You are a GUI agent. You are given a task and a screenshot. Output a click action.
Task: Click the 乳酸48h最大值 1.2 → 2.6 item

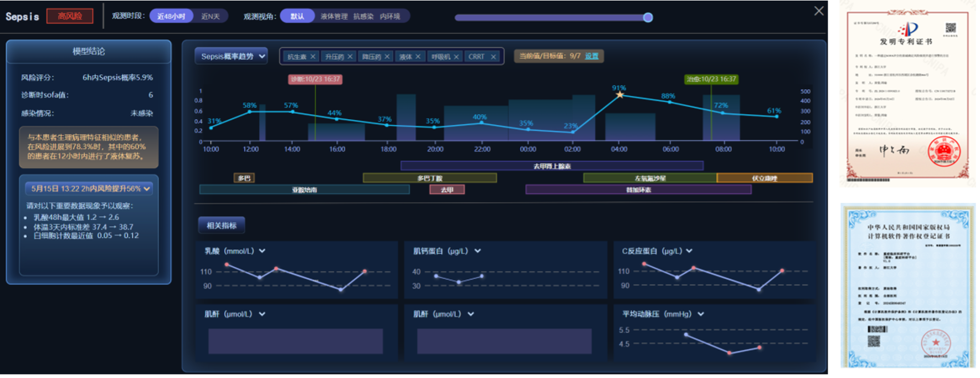(x=76, y=217)
